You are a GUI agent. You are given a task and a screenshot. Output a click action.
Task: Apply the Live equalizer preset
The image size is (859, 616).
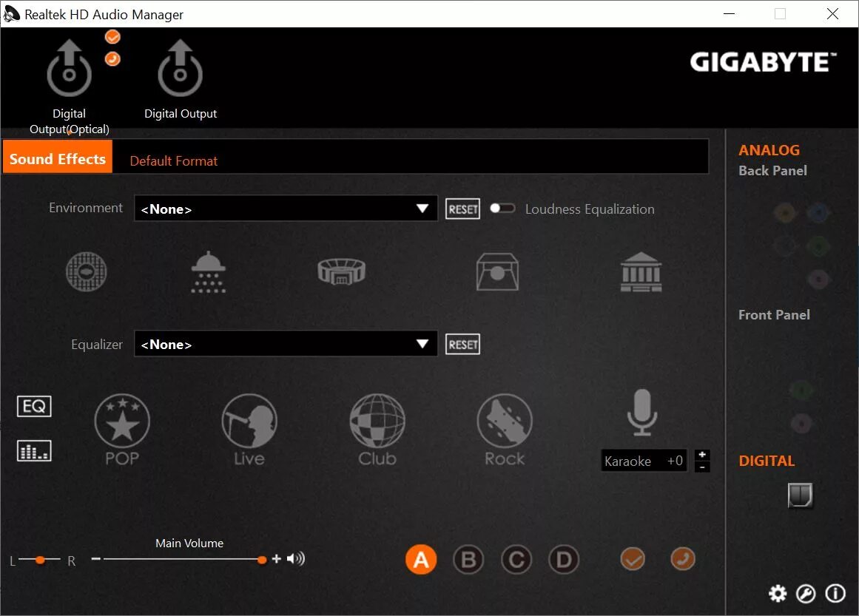click(249, 430)
